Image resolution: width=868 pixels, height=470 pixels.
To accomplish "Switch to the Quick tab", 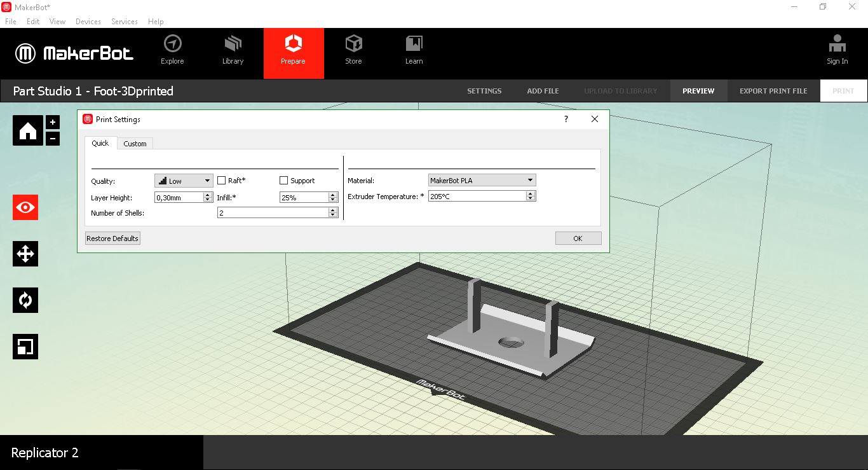I will (100, 143).
